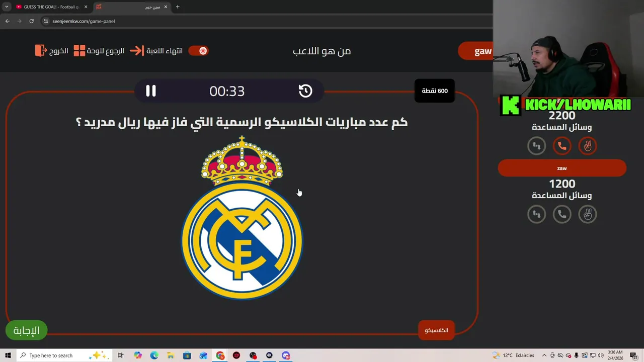
Task: Click the timer value 00:33
Action: click(x=227, y=91)
